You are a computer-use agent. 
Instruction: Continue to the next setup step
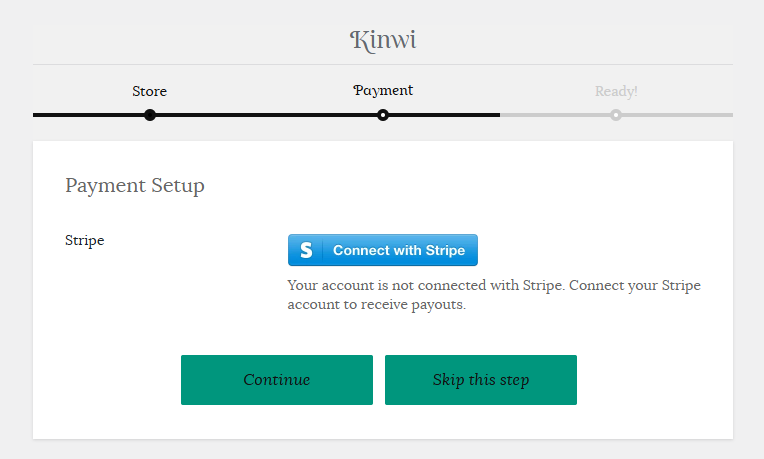pyautogui.click(x=277, y=380)
